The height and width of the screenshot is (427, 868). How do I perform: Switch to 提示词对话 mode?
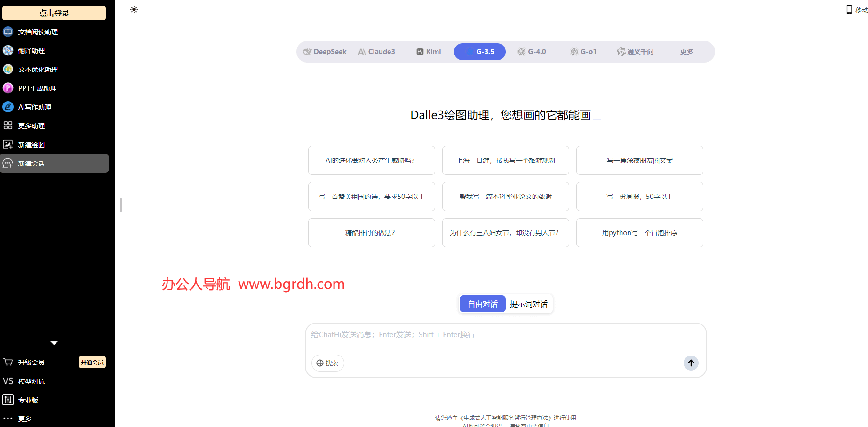(x=528, y=304)
